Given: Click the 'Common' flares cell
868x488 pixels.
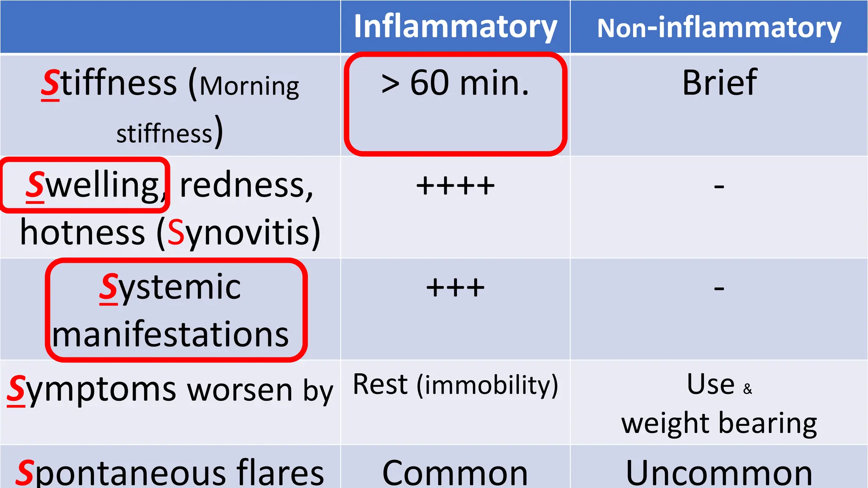Looking at the screenshot, I should coord(455,473).
